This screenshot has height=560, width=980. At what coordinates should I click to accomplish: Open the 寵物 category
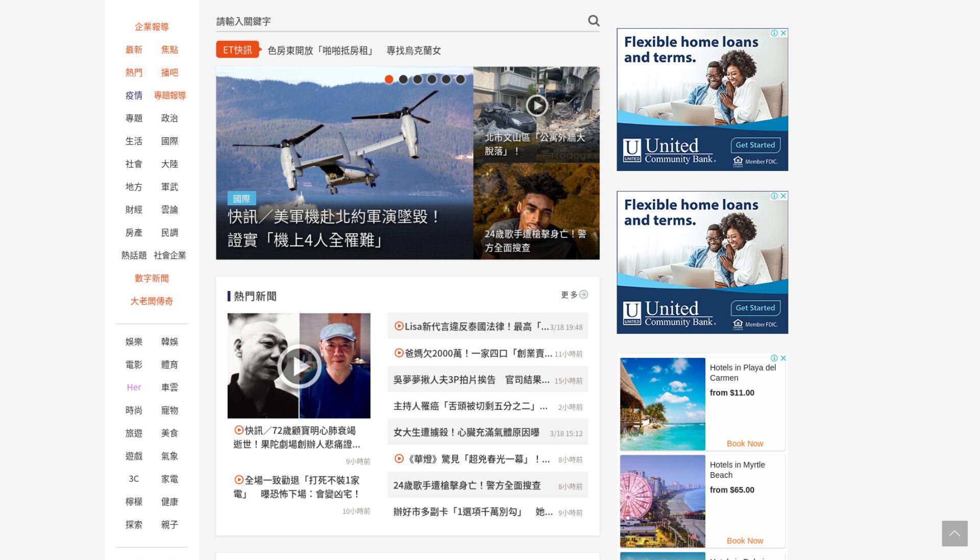(x=169, y=410)
